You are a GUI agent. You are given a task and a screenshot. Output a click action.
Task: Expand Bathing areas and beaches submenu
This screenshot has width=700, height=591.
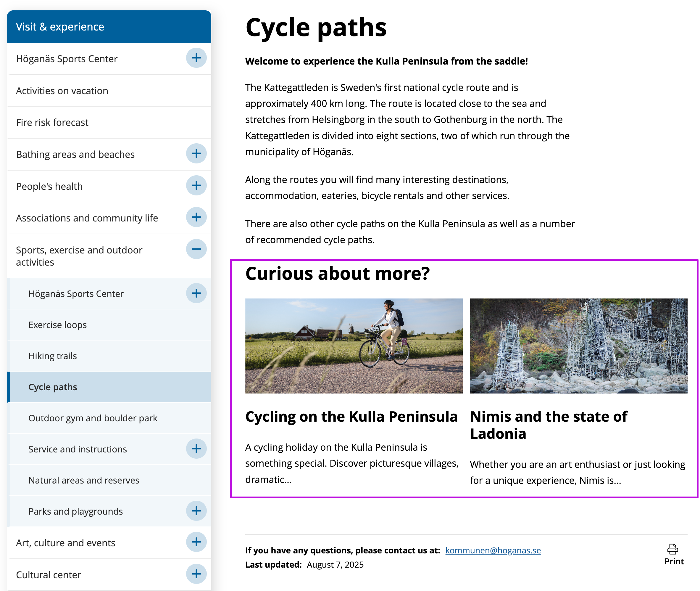(x=196, y=154)
